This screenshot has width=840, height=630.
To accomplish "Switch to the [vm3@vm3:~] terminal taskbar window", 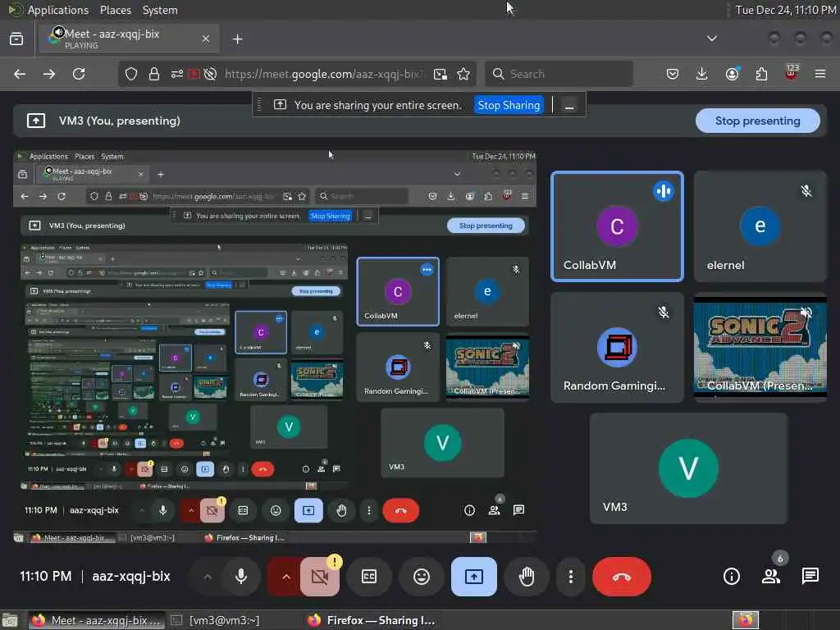I will point(217,620).
